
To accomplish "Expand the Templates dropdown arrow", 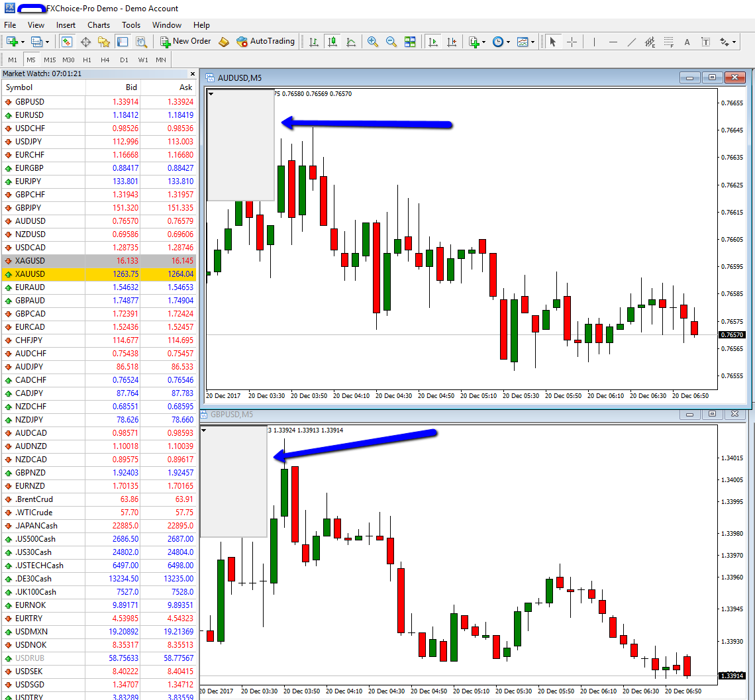I will (532, 42).
